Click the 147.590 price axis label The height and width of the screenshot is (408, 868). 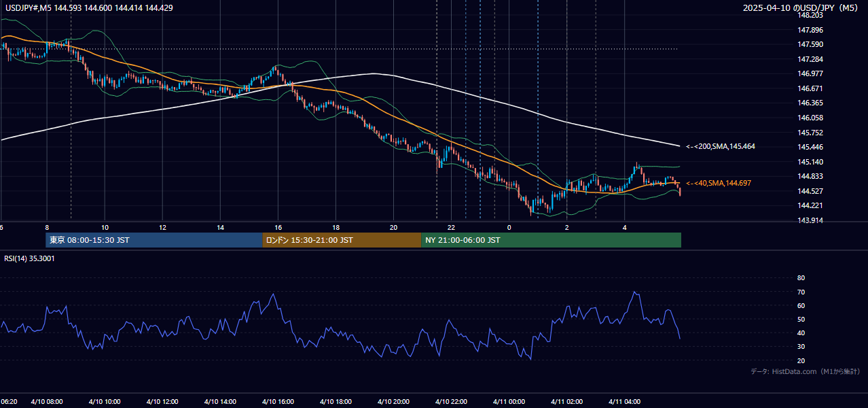810,45
